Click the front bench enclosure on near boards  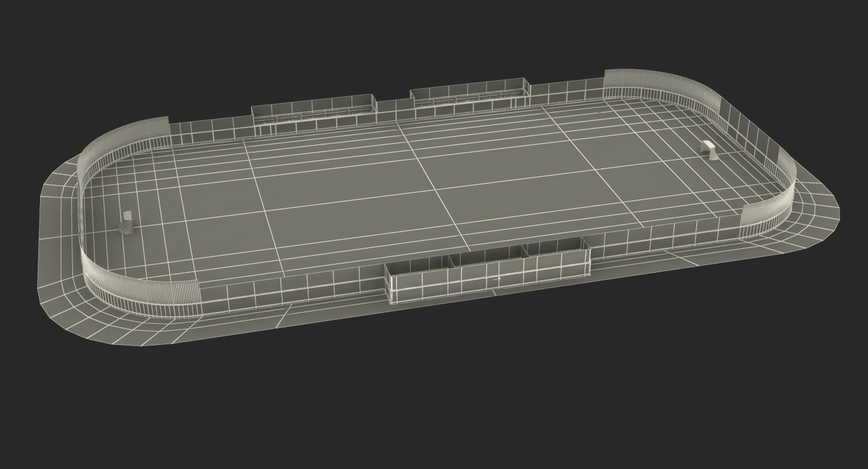[487, 270]
